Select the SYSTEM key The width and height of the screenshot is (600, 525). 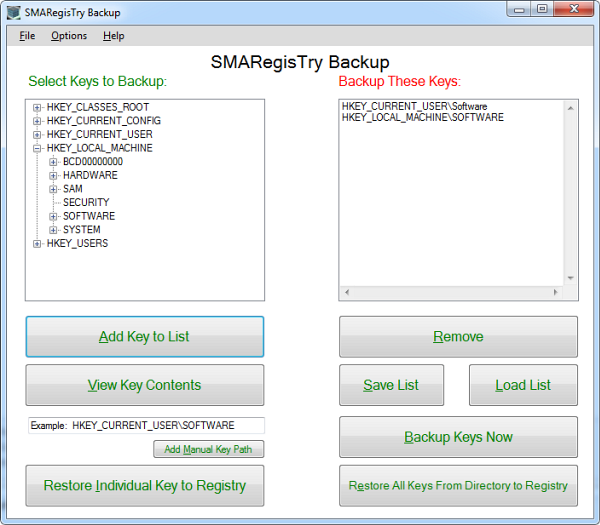(x=82, y=230)
